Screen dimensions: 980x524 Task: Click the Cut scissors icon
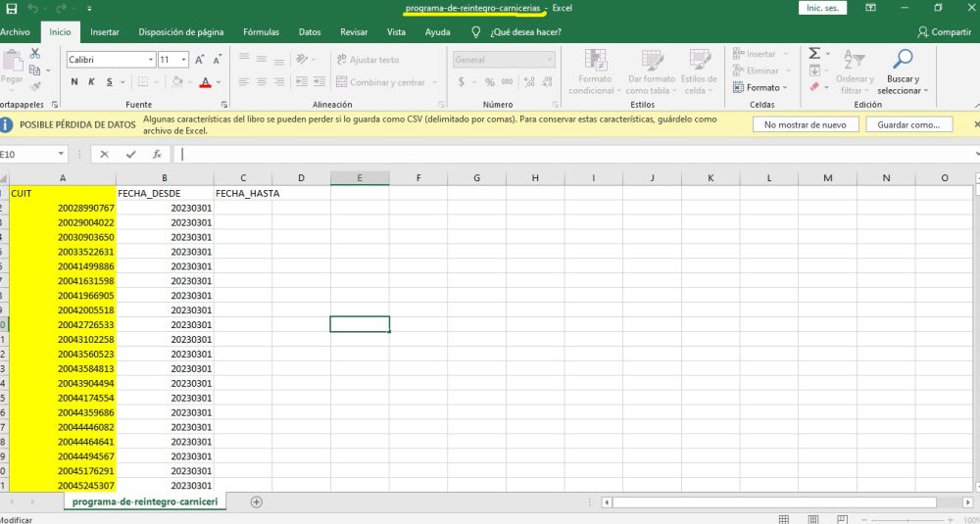click(x=35, y=55)
